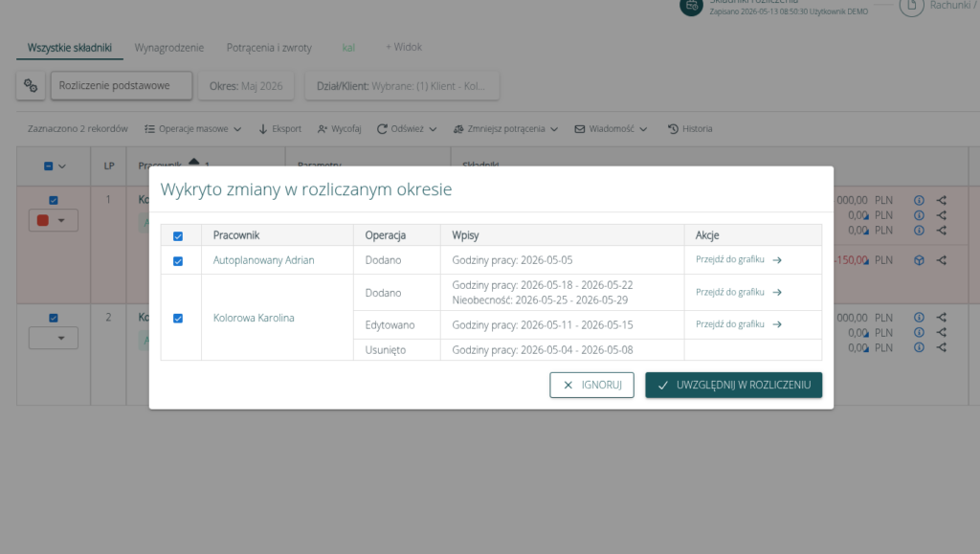
Task: Toggle select-all checkbox in dialog header
Action: click(178, 236)
